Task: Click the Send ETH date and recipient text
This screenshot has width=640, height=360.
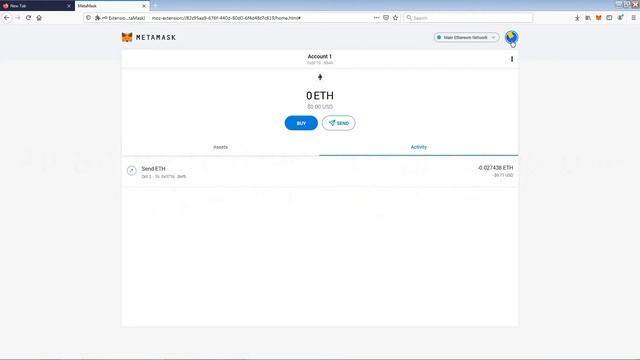Action: click(x=164, y=176)
